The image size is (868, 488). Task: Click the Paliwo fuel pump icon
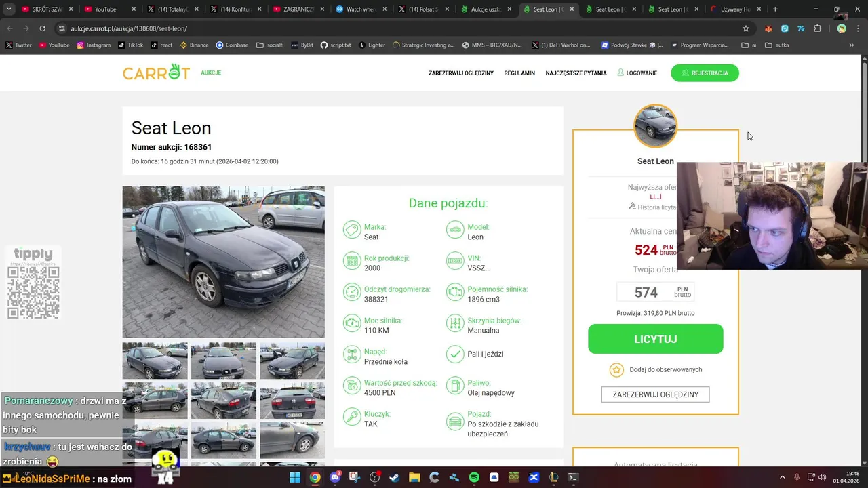455,386
